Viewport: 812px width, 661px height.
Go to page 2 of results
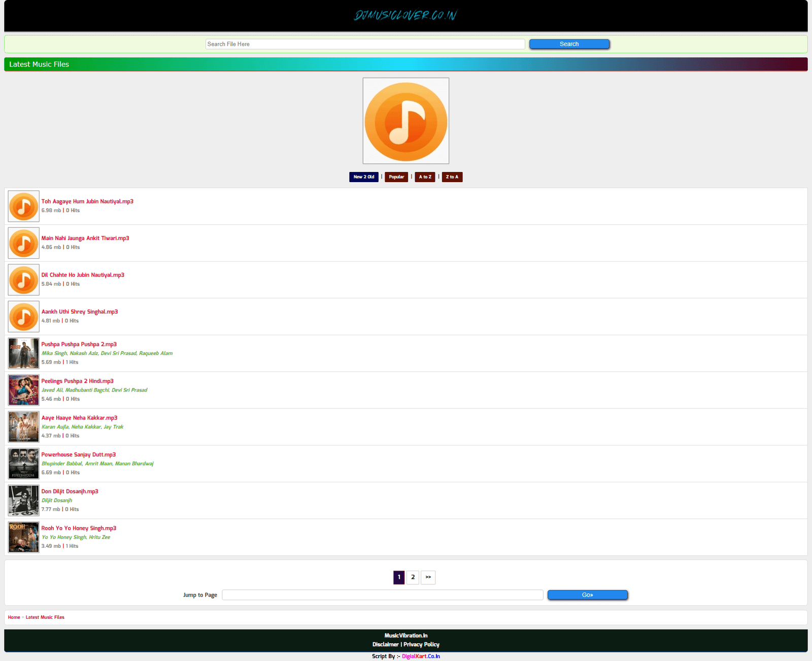point(413,577)
